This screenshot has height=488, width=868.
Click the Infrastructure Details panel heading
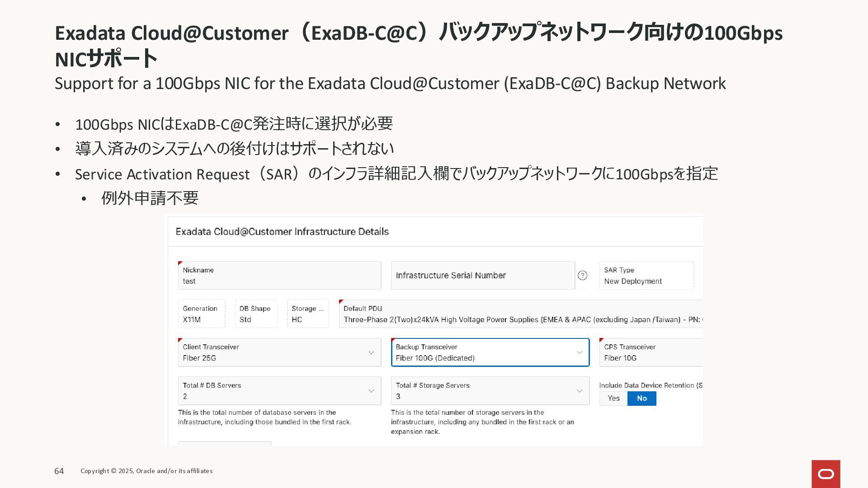(x=282, y=232)
